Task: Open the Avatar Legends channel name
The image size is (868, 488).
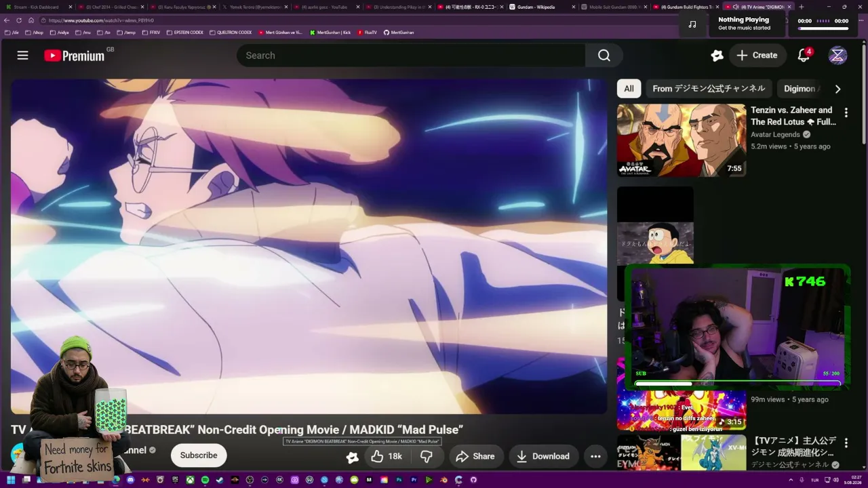Action: (x=775, y=134)
